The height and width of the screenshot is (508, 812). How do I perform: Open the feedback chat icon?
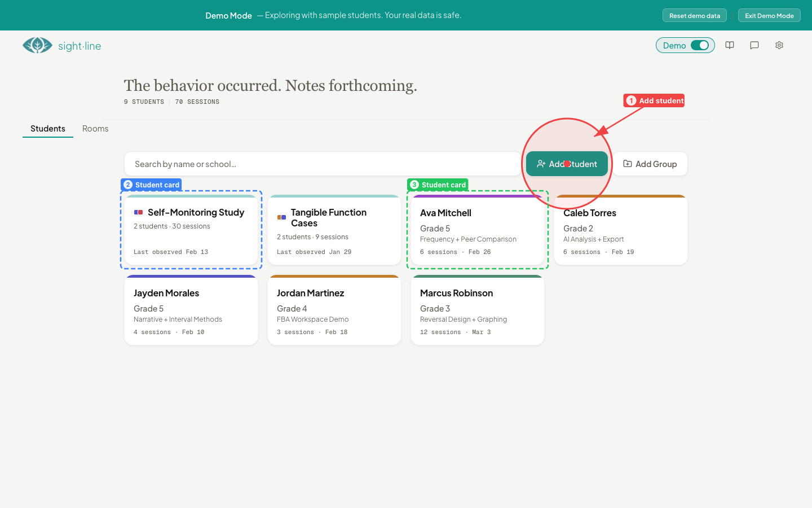tap(754, 45)
